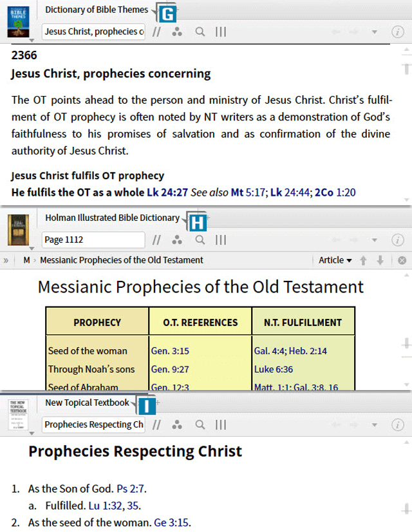Click the Page 1112 reference box
The height and width of the screenshot is (532, 412).
93,240
